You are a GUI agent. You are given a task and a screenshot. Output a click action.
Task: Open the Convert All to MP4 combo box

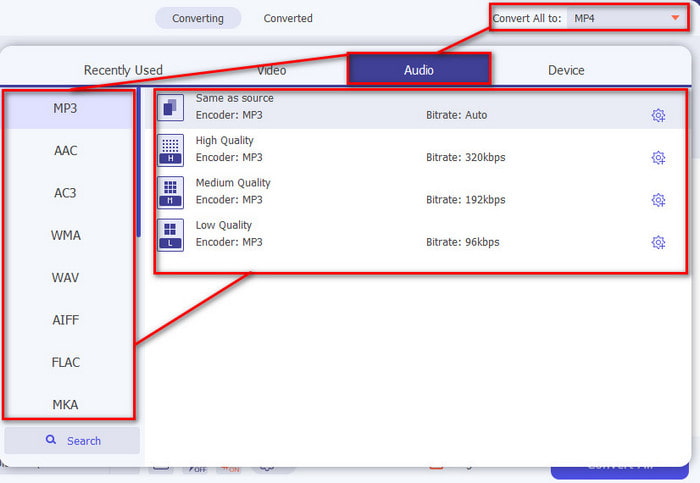tap(627, 18)
